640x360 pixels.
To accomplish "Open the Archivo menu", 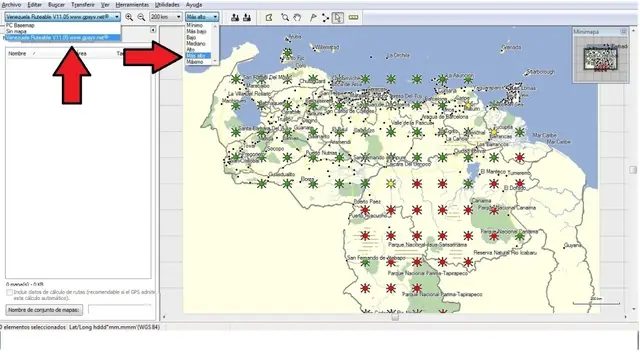I will point(11,5).
